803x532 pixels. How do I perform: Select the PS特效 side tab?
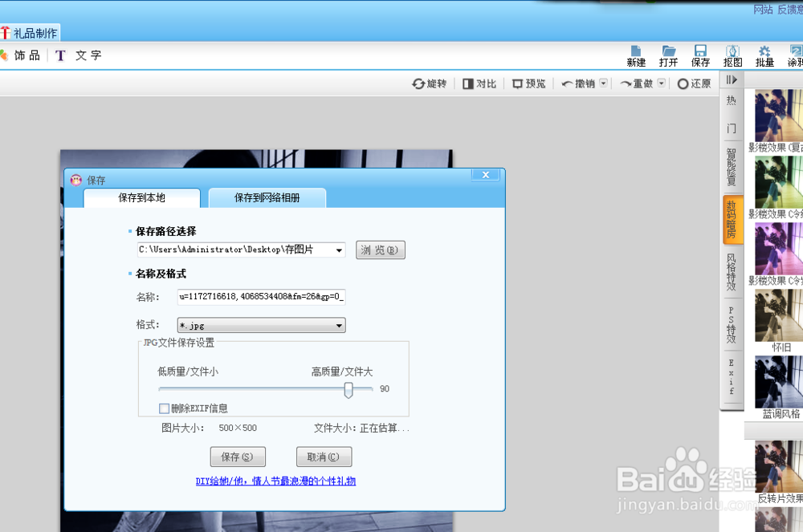click(732, 325)
